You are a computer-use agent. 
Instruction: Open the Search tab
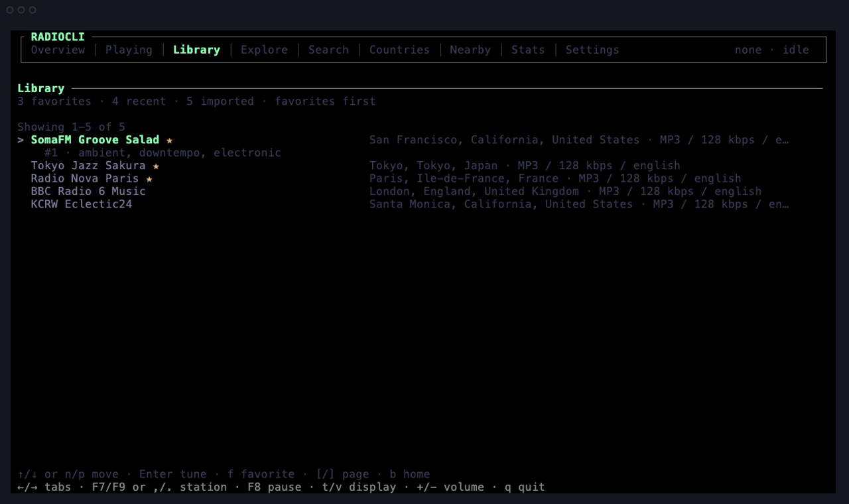pyautogui.click(x=328, y=50)
